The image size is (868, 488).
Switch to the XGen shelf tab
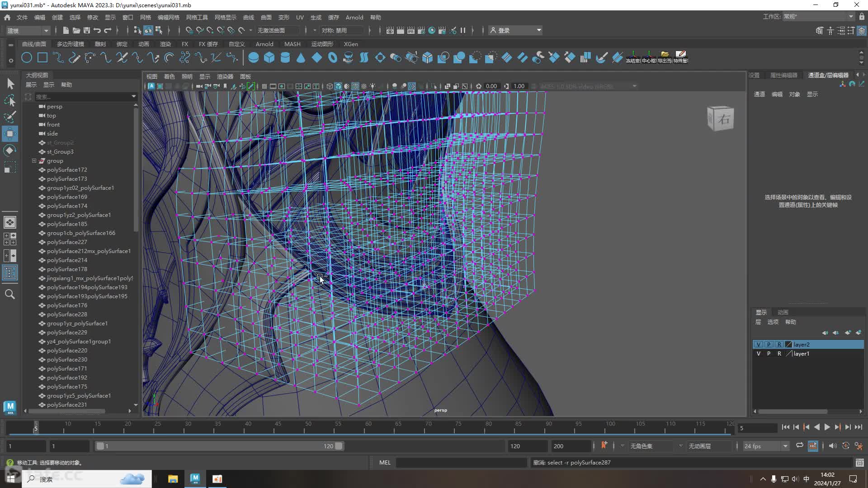click(351, 44)
